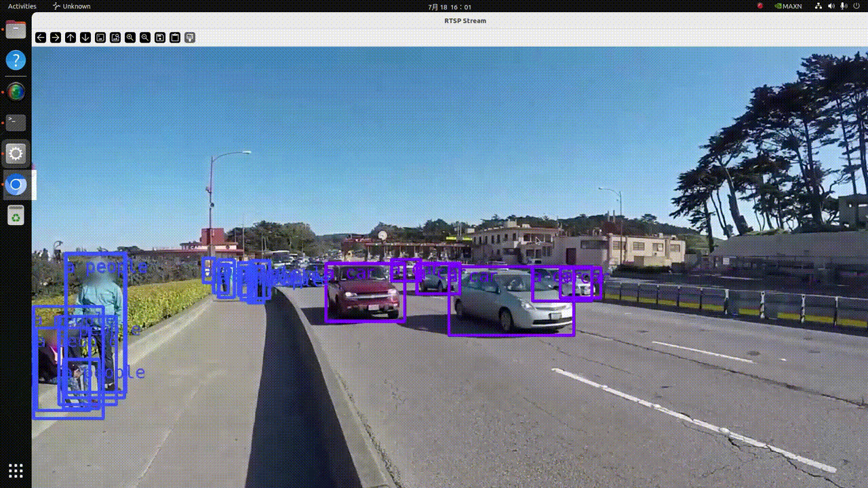
Task: Open system menu via power icon
Action: point(856,6)
